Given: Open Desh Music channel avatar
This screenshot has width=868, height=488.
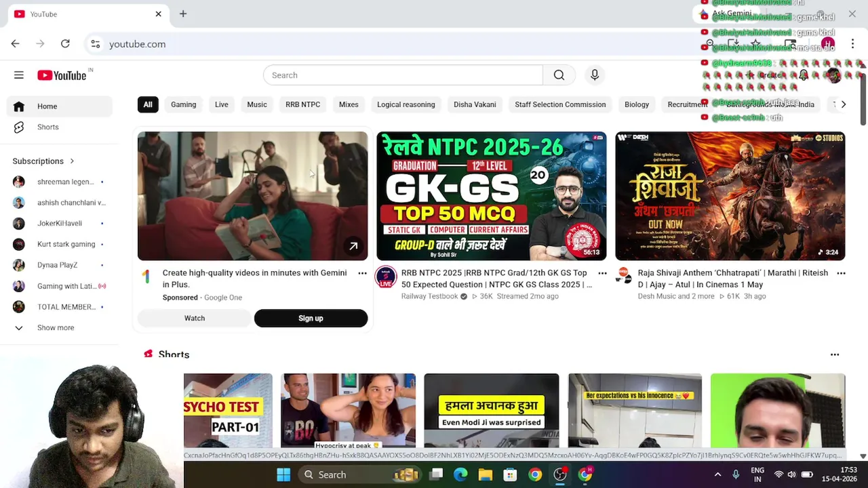Looking at the screenshot, I should 623,275.
